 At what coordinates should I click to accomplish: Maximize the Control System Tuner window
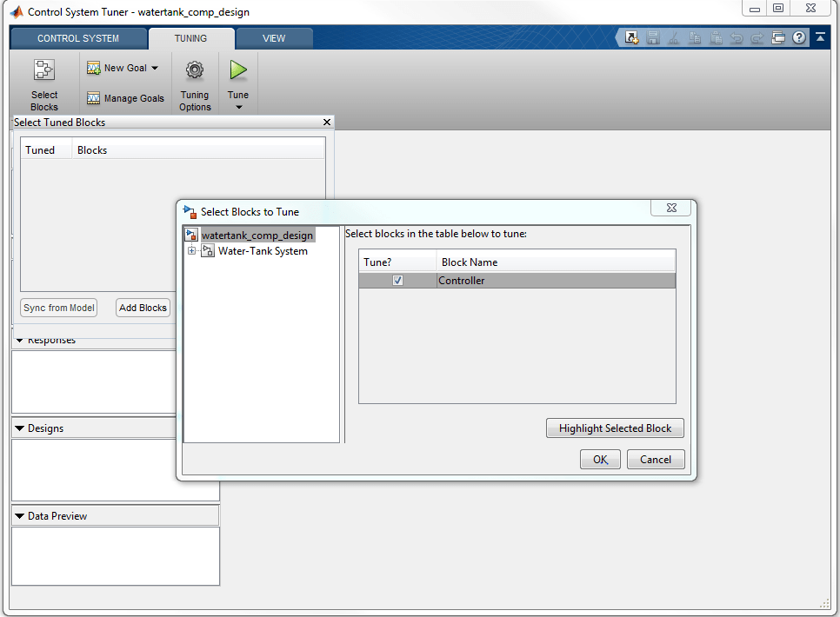click(778, 8)
